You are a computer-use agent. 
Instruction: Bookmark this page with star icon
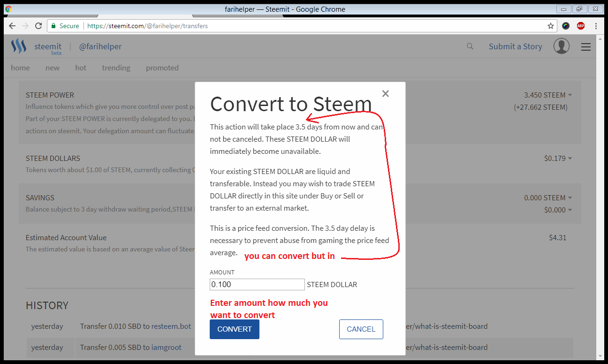pos(551,26)
